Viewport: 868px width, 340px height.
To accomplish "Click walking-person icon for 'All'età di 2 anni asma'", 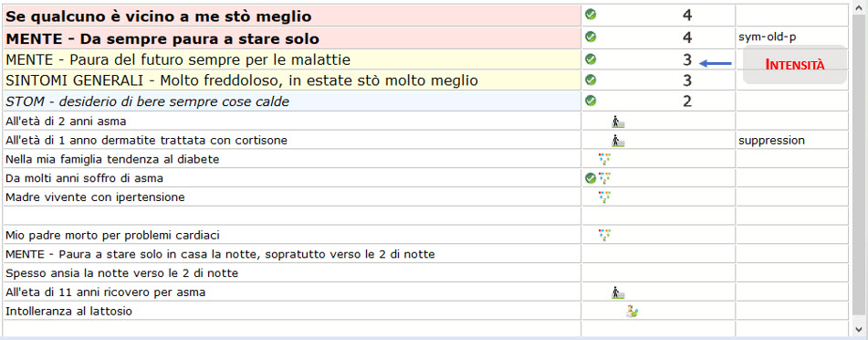I will [618, 122].
